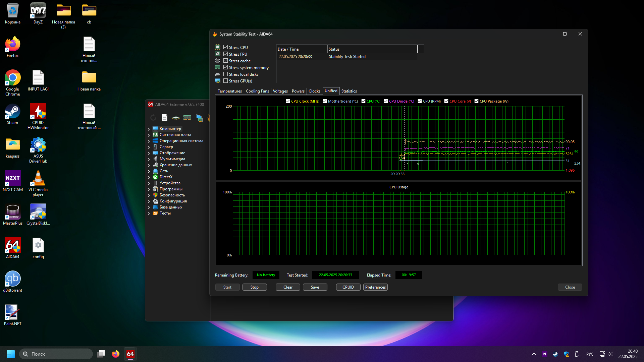
Task: Click the refresh icon in AIDA64 Extreme toolbar
Action: click(x=153, y=118)
